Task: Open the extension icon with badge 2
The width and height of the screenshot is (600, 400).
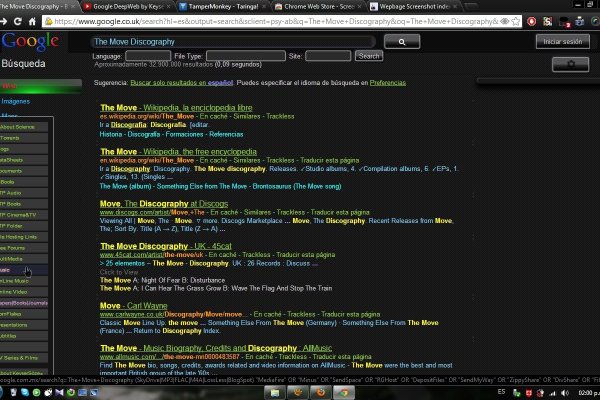Action: [564, 22]
